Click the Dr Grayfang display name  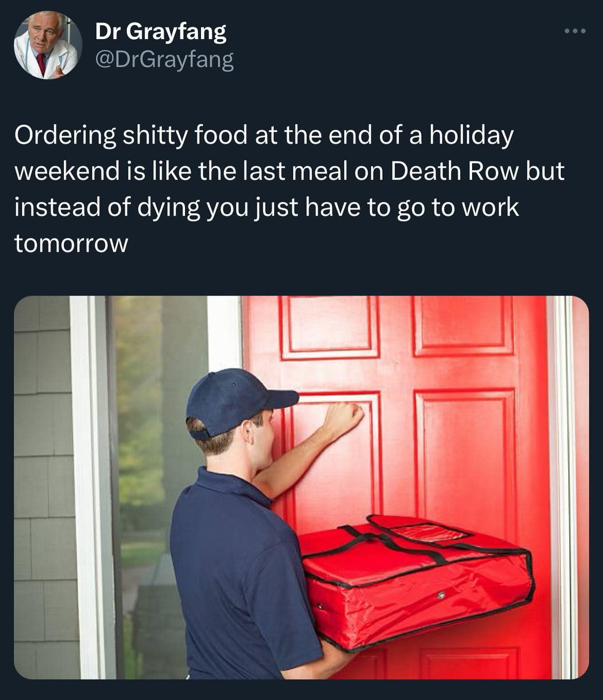click(x=161, y=32)
